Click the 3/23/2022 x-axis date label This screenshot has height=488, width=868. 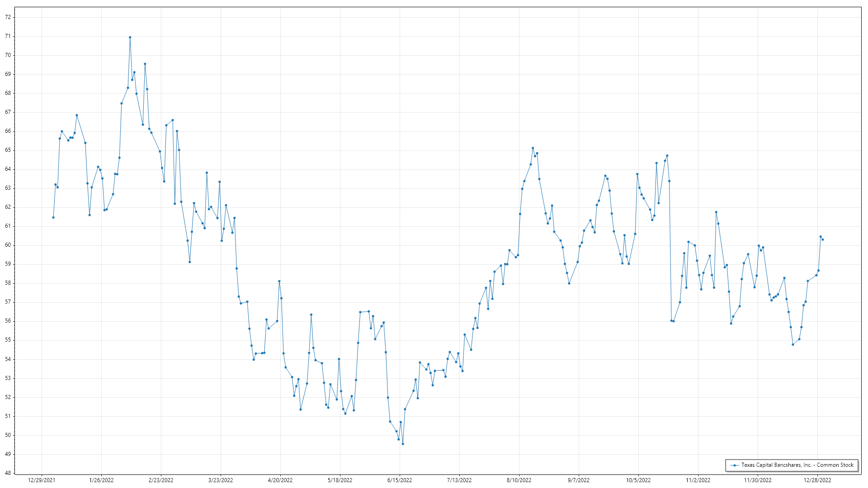(221, 480)
